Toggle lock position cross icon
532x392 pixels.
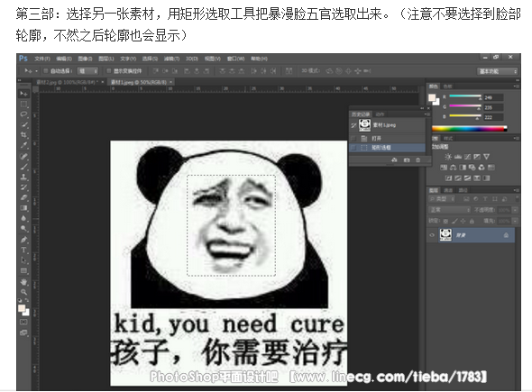click(463, 221)
